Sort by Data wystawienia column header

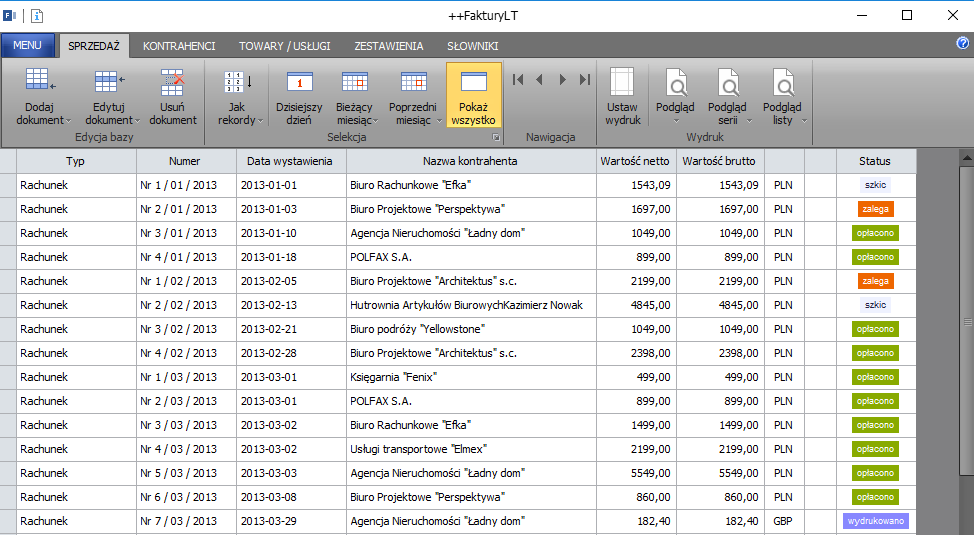point(289,161)
